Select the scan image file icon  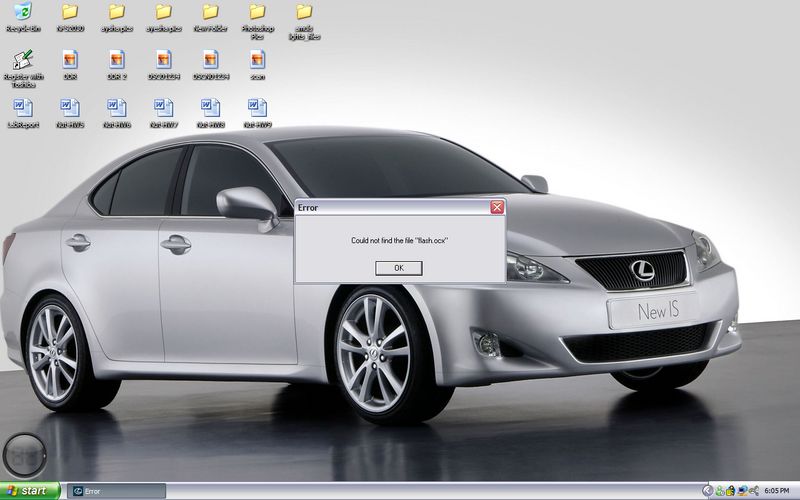click(258, 65)
